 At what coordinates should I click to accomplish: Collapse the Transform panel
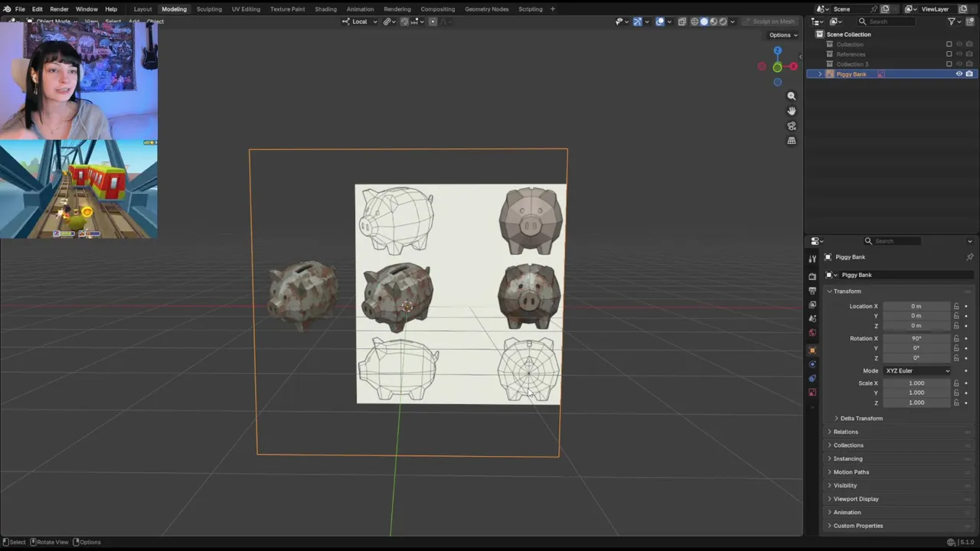[x=847, y=292]
